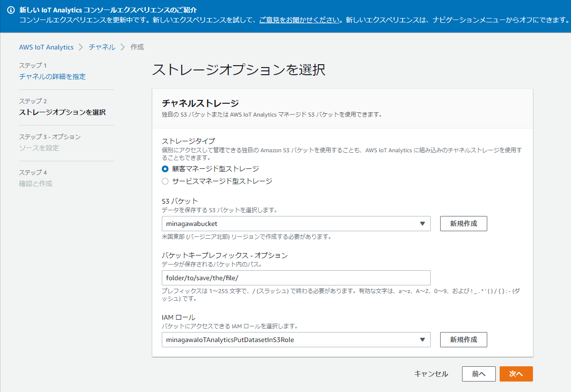Click the arrow of the S3 bucket dropdown
The width and height of the screenshot is (571, 392).
422,224
